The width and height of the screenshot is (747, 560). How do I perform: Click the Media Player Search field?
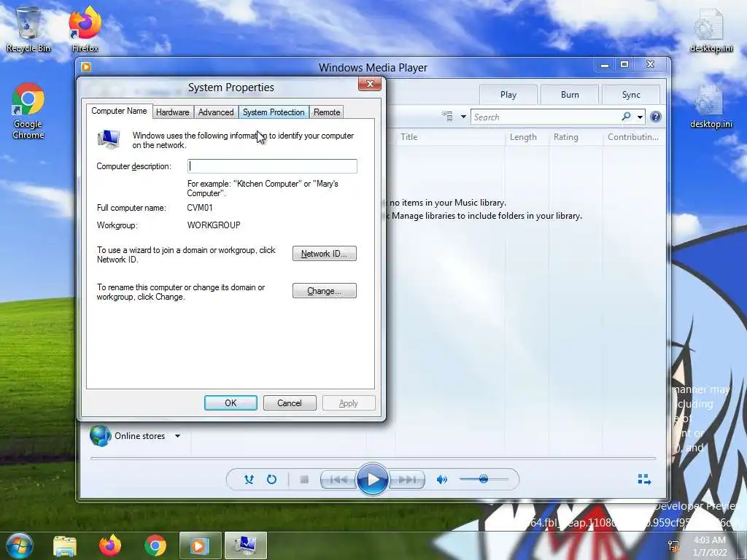(546, 117)
